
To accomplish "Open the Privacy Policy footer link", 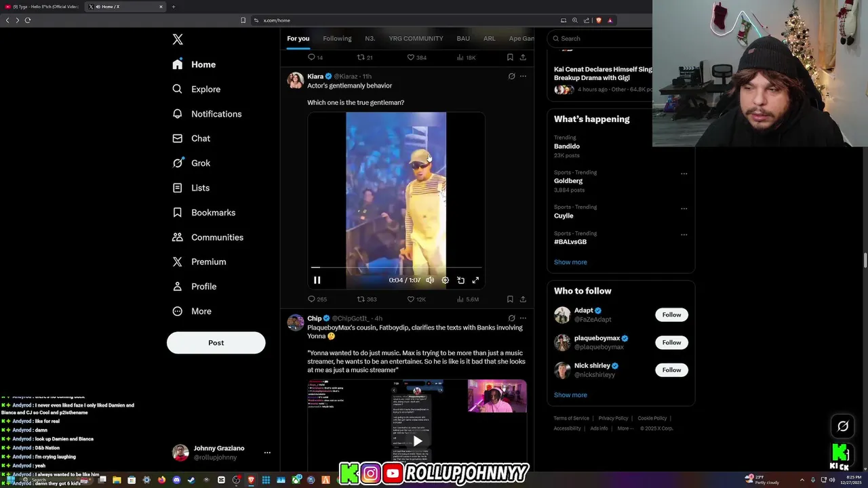I will coord(613,418).
